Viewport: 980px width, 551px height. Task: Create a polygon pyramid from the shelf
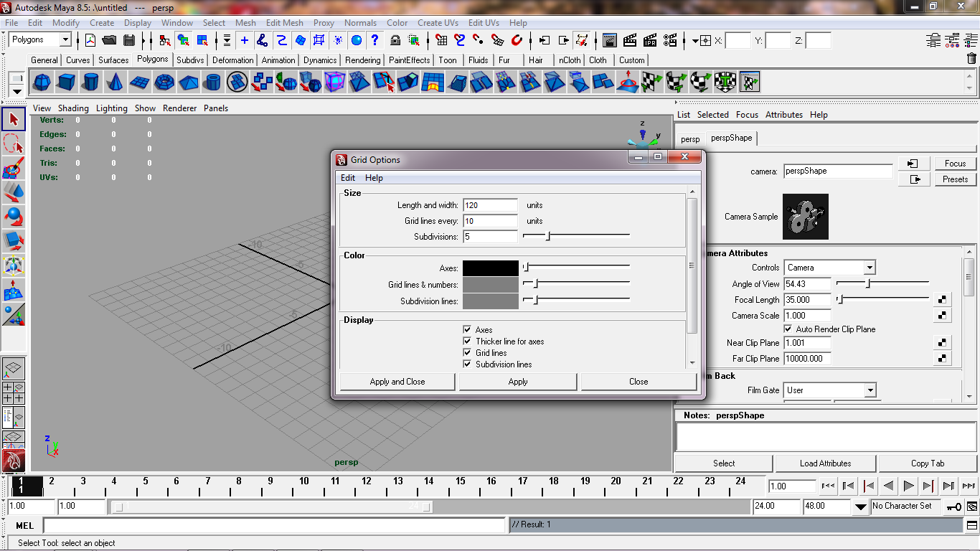189,83
